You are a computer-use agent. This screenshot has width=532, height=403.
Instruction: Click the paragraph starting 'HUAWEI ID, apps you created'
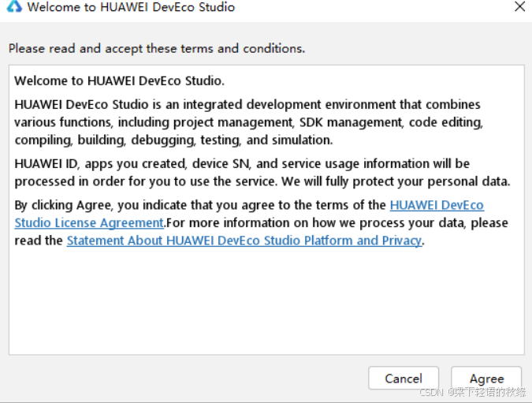(x=262, y=173)
